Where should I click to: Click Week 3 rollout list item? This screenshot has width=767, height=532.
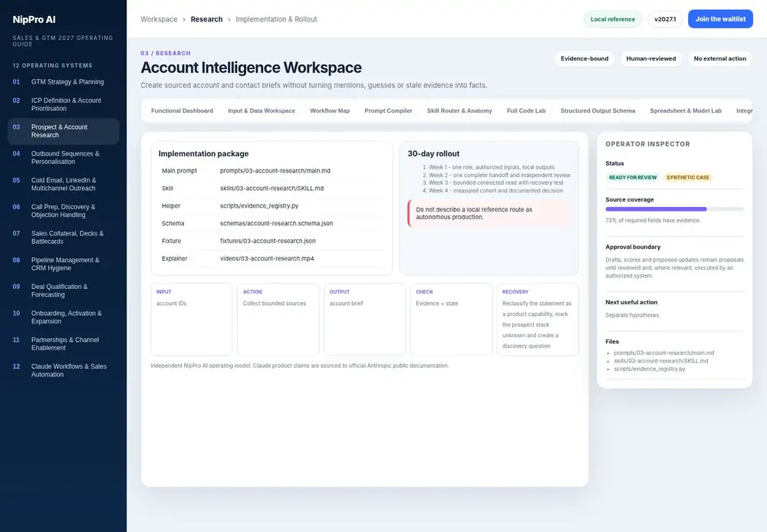coord(496,183)
